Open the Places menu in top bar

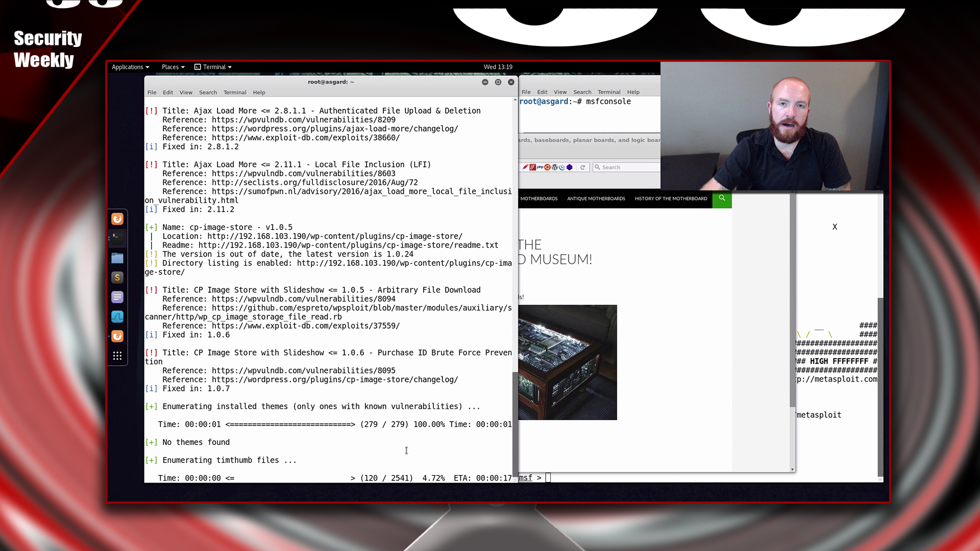[173, 67]
